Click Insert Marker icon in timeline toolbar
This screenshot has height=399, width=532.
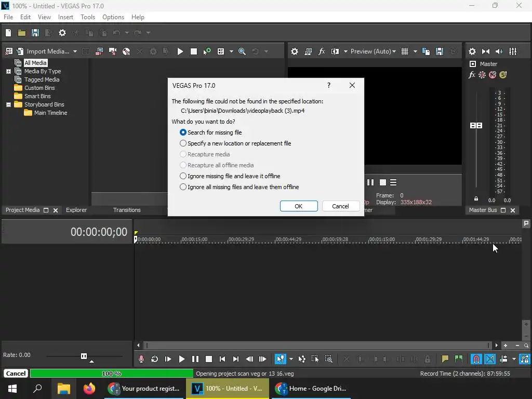(445, 359)
